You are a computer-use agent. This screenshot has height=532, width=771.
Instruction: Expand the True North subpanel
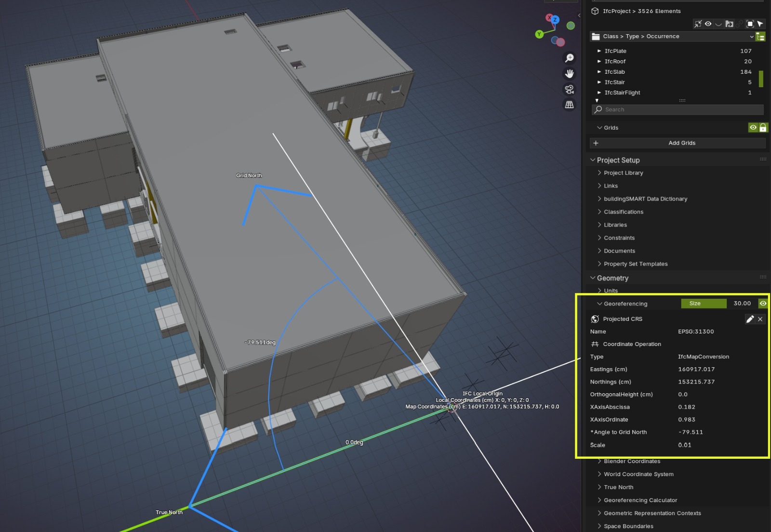(618, 487)
